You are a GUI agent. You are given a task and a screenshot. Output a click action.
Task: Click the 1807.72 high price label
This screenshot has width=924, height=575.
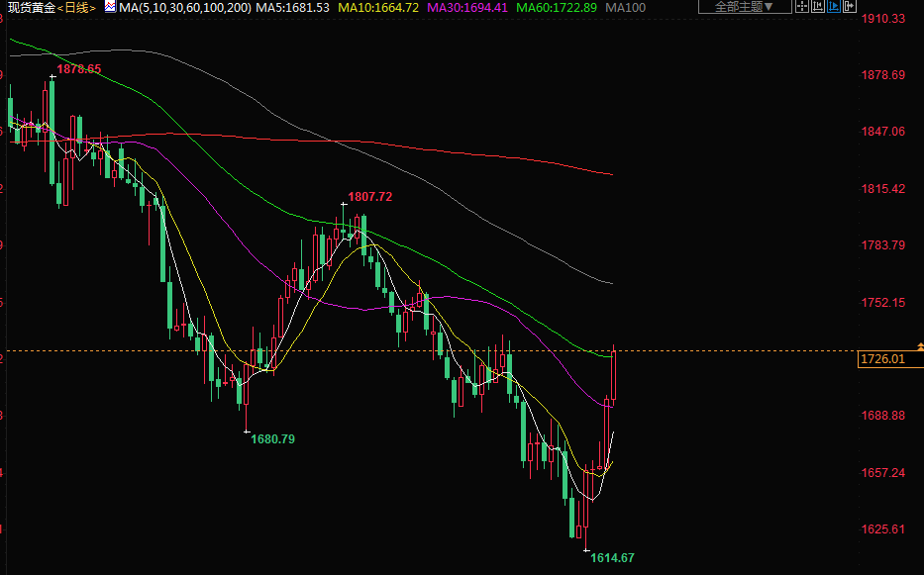tap(369, 197)
